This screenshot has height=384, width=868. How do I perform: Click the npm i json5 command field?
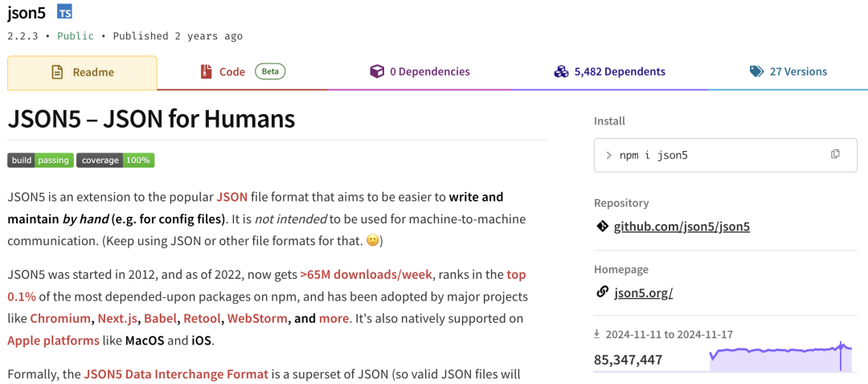tap(707, 154)
